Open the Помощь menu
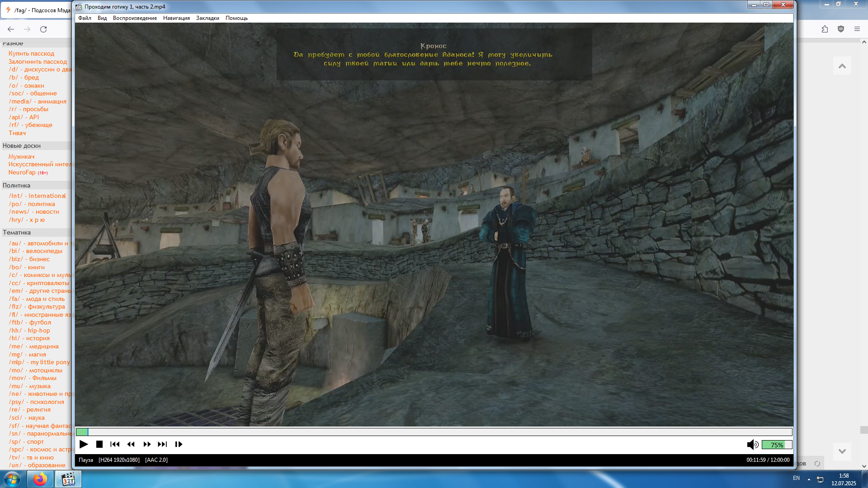Screen dimensions: 868x488 coord(236,18)
